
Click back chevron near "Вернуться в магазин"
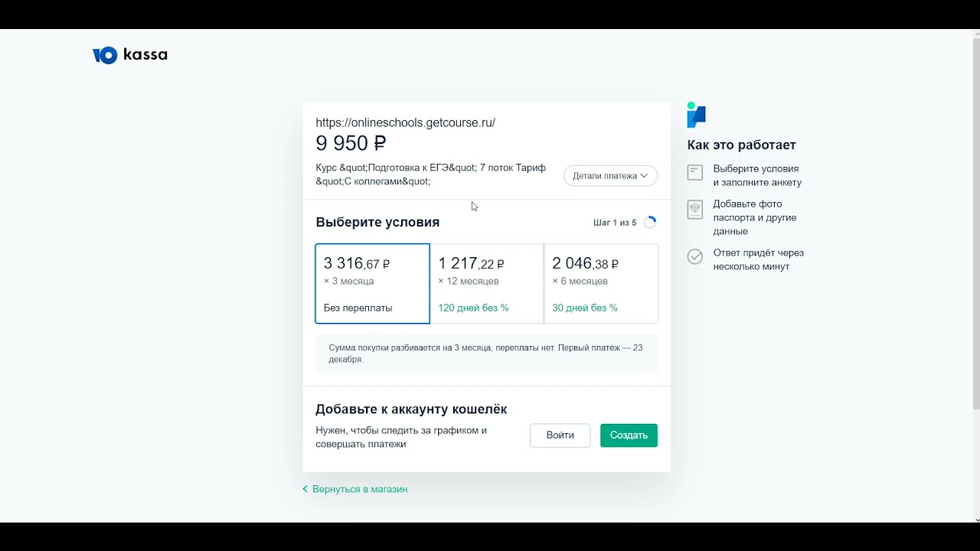pos(305,489)
